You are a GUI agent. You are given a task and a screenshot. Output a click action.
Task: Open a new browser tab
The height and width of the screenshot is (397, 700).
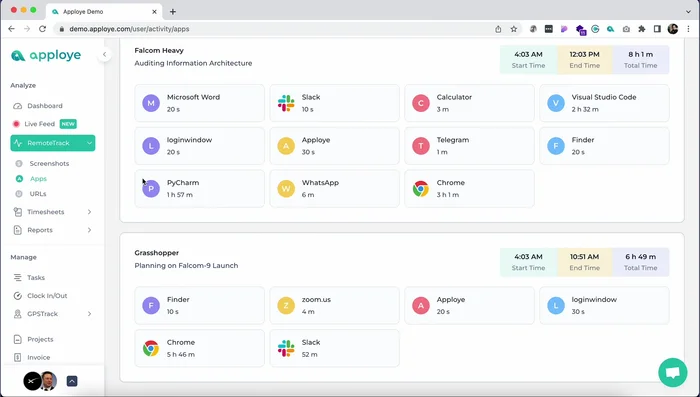[x=173, y=12]
